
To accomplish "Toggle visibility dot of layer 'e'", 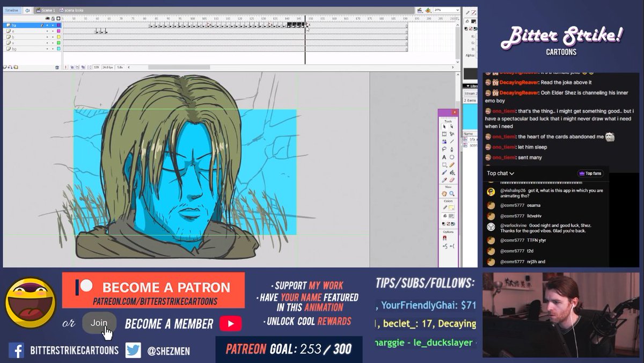I will pyautogui.click(x=47, y=31).
